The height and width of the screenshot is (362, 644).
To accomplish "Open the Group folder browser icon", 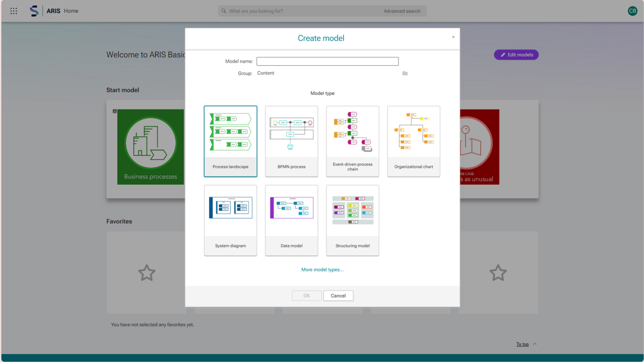I will [x=405, y=73].
